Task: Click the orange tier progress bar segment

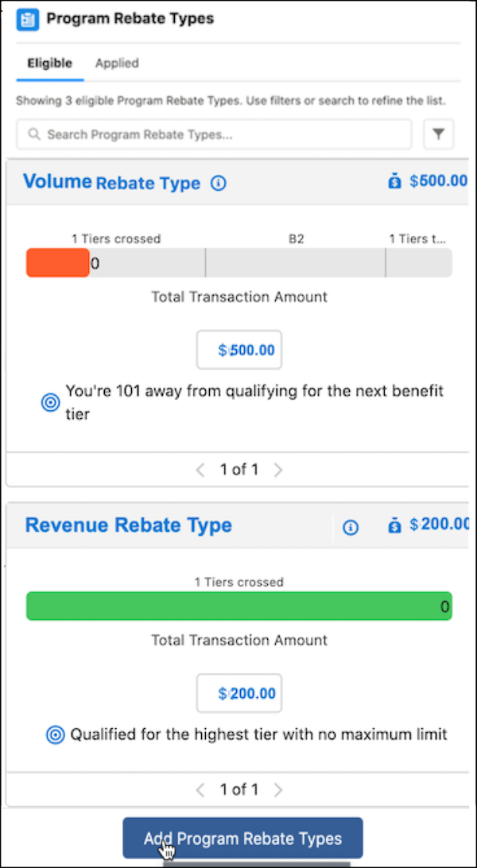Action: tap(56, 262)
